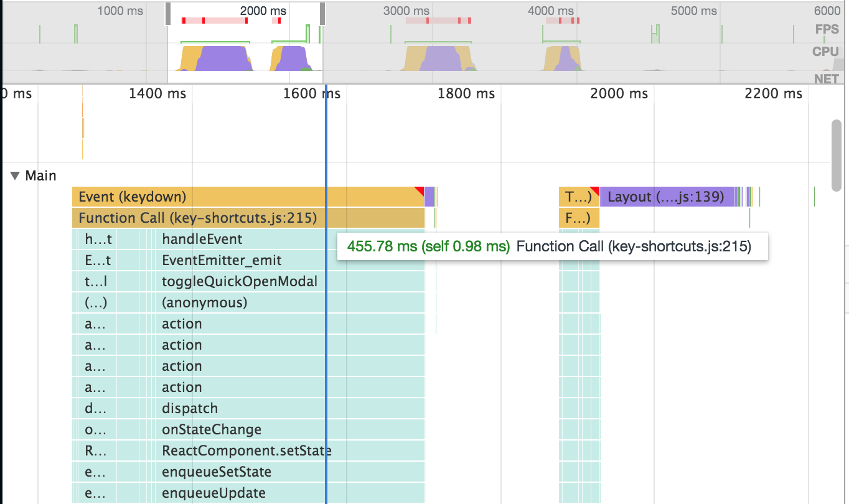The image size is (849, 504).
Task: Click the handleEvent call frame
Action: point(289,239)
